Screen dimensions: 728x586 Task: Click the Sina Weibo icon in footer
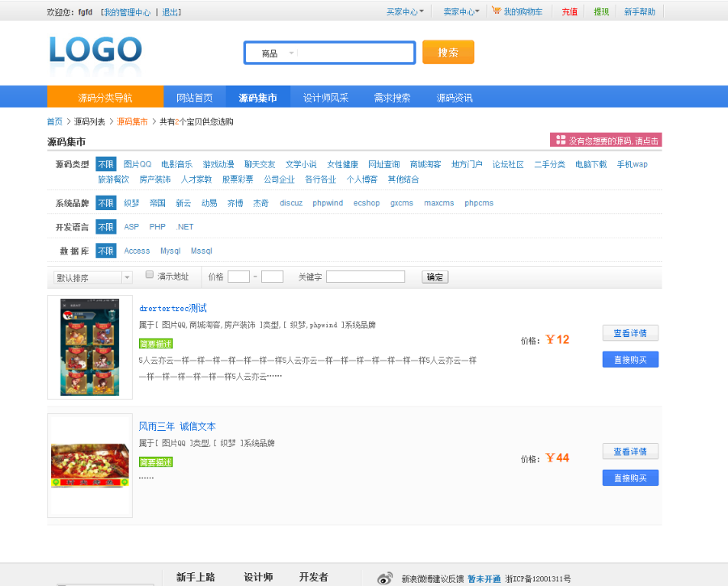385,578
